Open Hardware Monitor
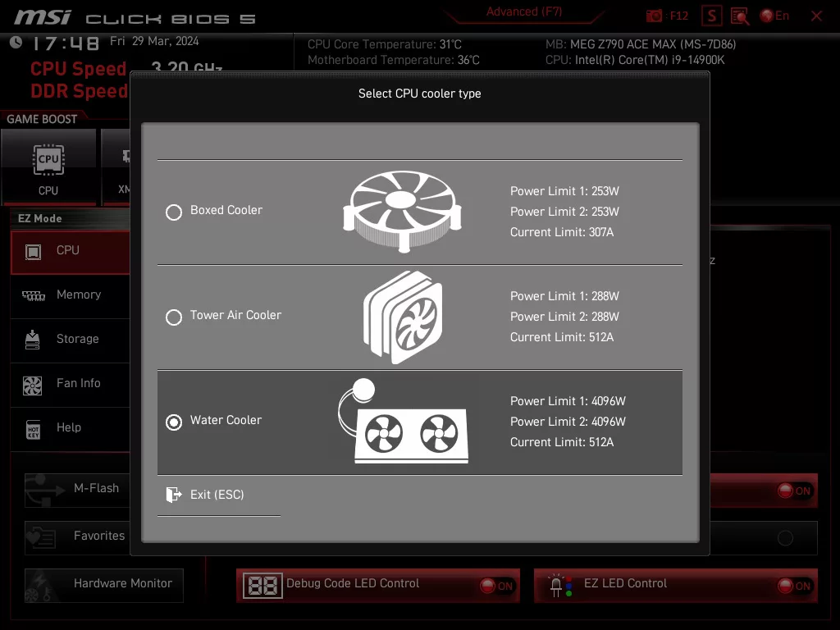The image size is (840, 630). pyautogui.click(x=104, y=584)
